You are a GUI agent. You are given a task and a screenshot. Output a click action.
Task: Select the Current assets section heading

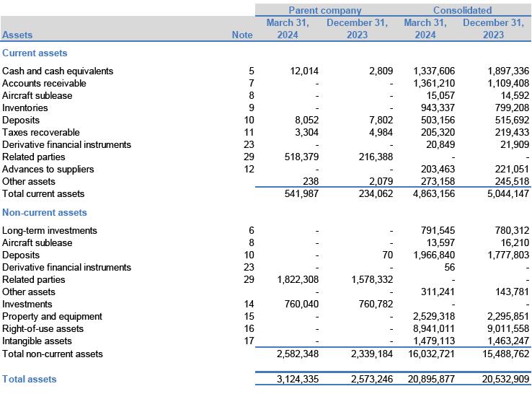pos(35,53)
